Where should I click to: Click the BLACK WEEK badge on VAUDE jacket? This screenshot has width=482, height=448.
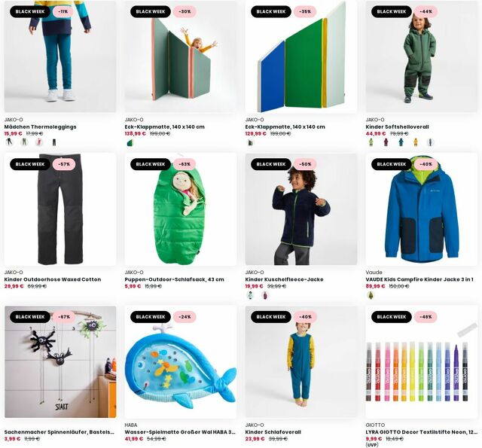tap(392, 164)
